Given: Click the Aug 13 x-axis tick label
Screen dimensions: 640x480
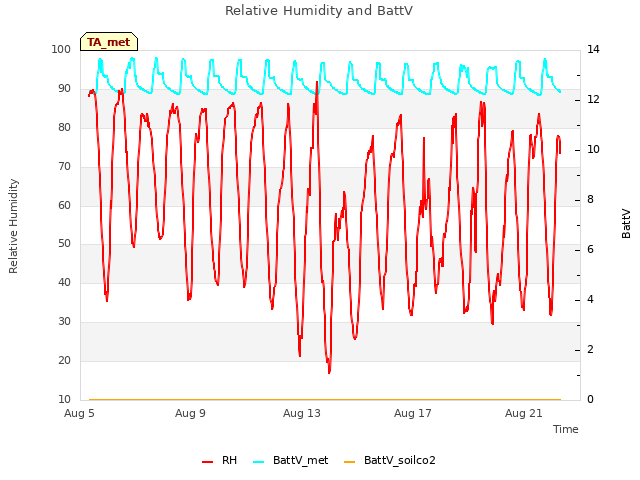Looking at the screenshot, I should [302, 413].
